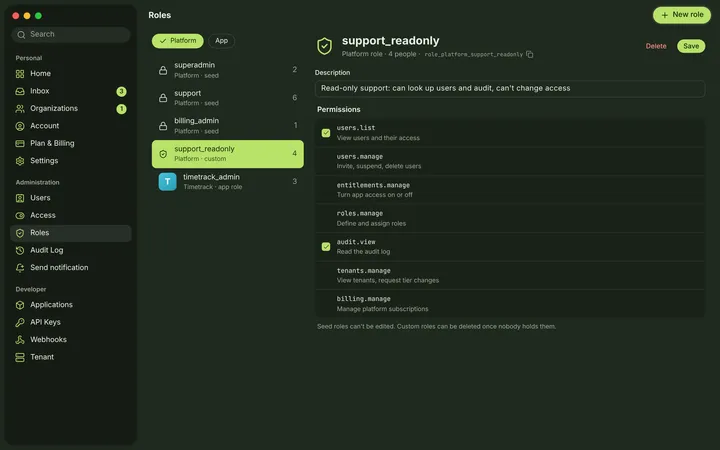Click the lock icon beside support role

click(x=163, y=98)
